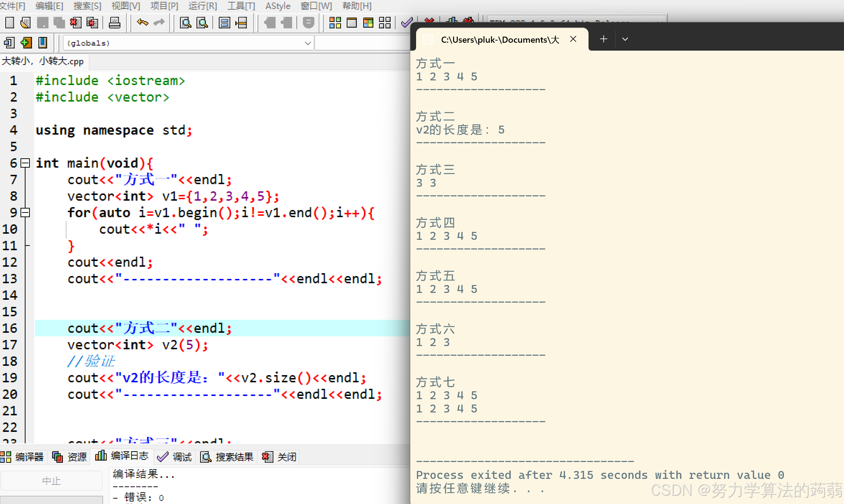Image resolution: width=844 pixels, height=504 pixels.
Task: Click the Undo arrow icon
Action: pos(142,23)
